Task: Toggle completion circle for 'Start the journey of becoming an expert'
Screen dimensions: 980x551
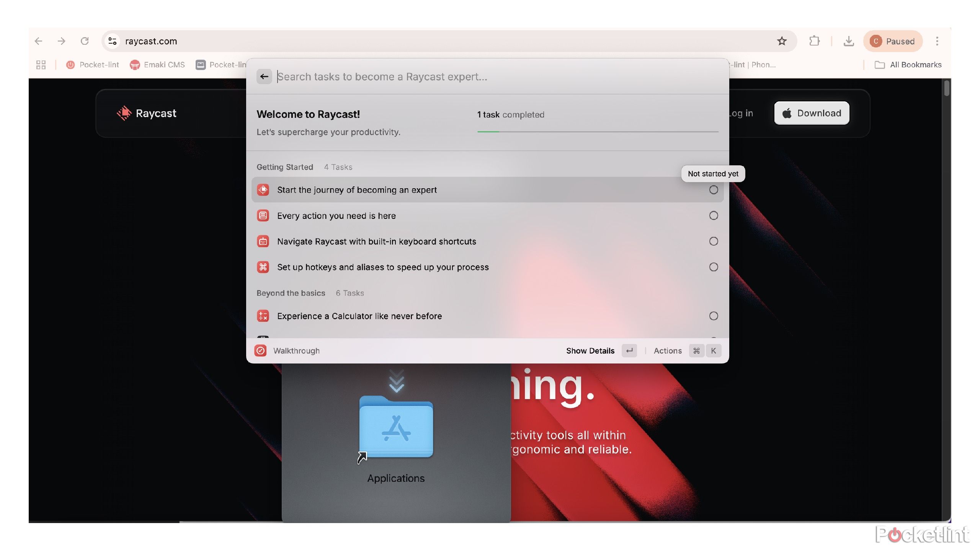Action: pyautogui.click(x=714, y=190)
